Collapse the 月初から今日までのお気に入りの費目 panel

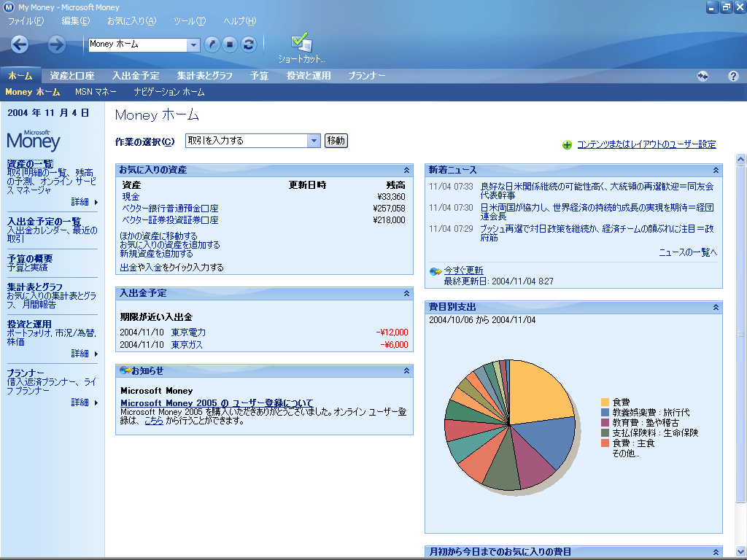[716, 552]
